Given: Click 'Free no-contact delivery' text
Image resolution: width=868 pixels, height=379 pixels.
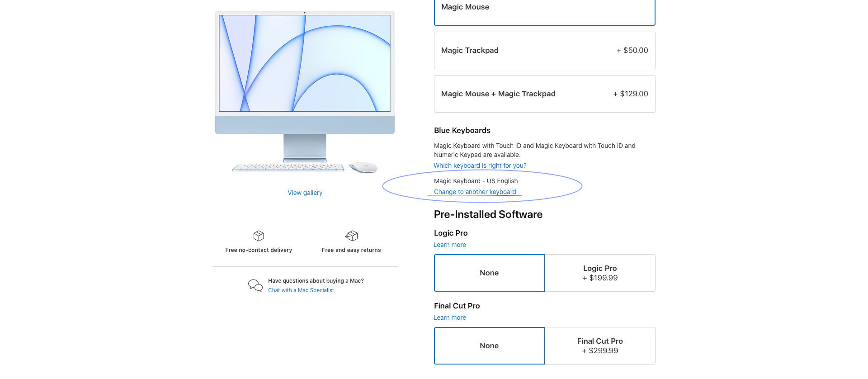Looking at the screenshot, I should pyautogui.click(x=259, y=250).
